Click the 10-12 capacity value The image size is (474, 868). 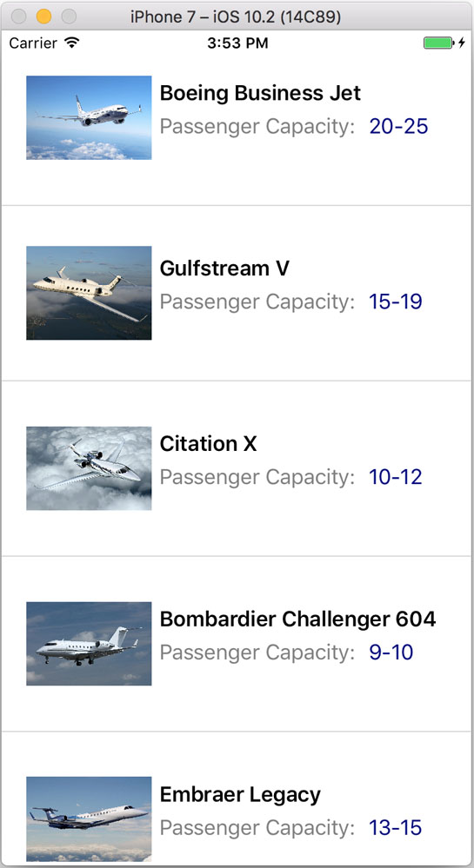click(396, 477)
